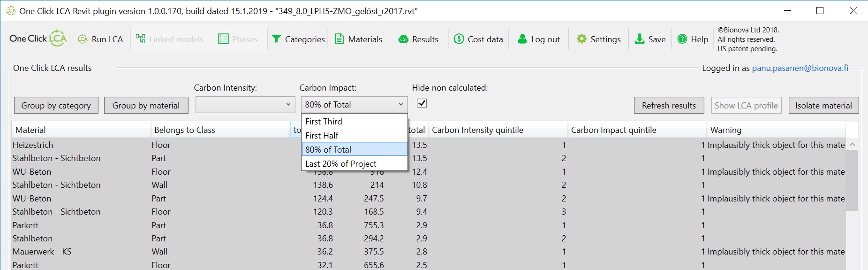Screen dimensions: 868x270
Task: Click Isolate material button
Action: click(823, 105)
